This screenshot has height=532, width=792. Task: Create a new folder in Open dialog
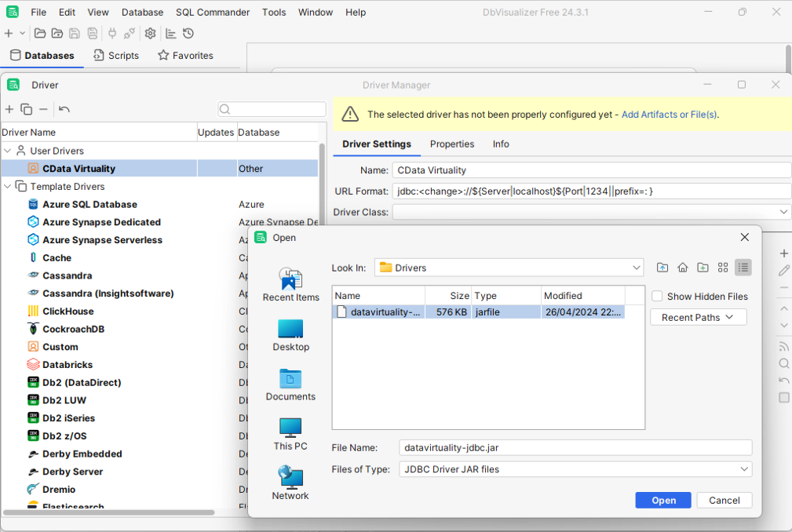point(703,268)
